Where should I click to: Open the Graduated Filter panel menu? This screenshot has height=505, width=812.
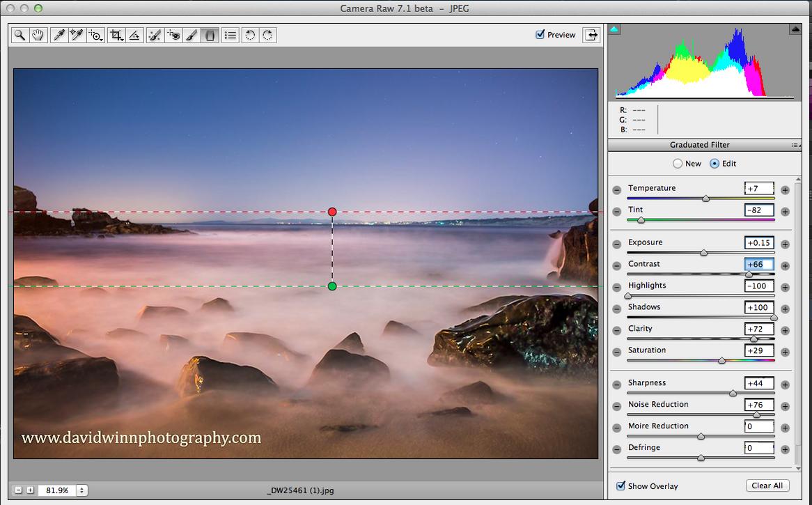795,145
